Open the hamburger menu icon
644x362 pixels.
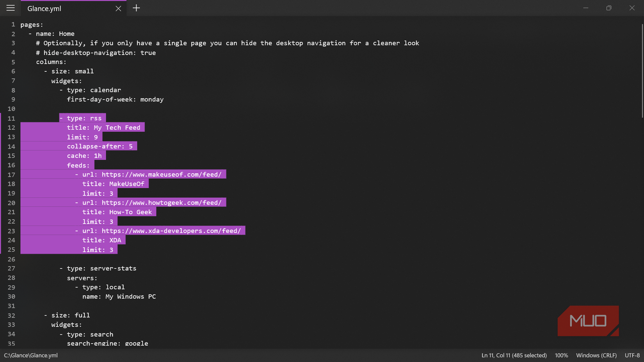coord(11,8)
